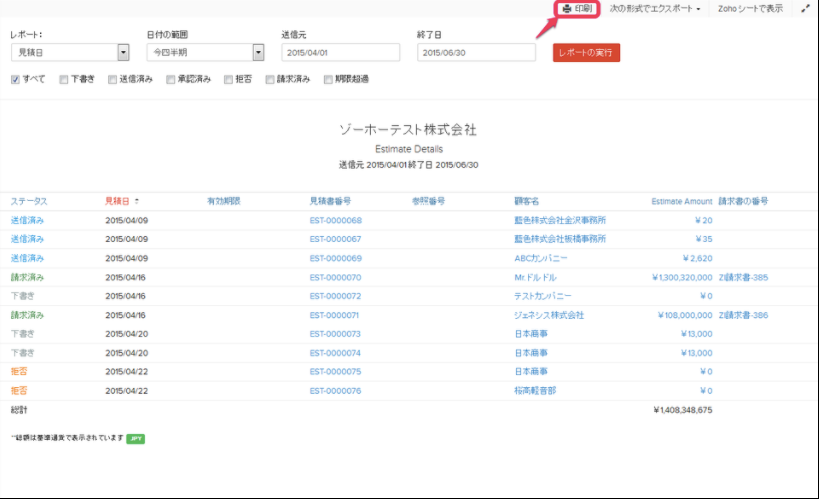
Task: Click the 送信元 start date field
Action: (x=339, y=52)
